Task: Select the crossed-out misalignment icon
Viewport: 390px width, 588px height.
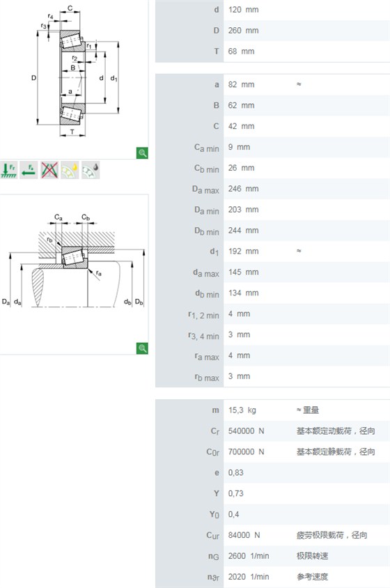Action: (49, 170)
